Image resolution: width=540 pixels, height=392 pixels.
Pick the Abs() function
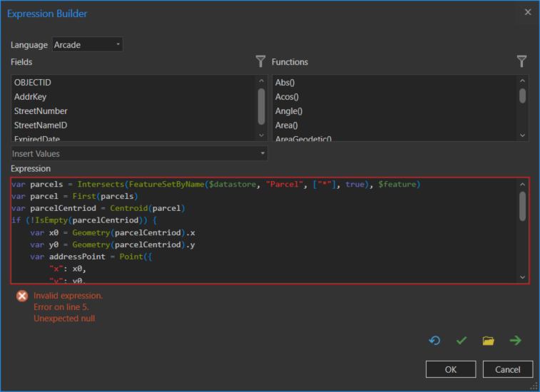(285, 83)
